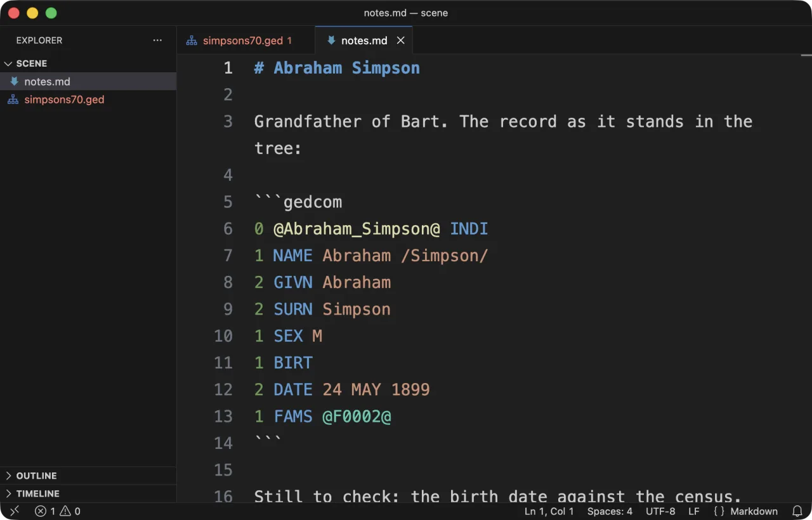Click the braces icon next to Markdown
The height and width of the screenshot is (520, 812).
coord(719,511)
